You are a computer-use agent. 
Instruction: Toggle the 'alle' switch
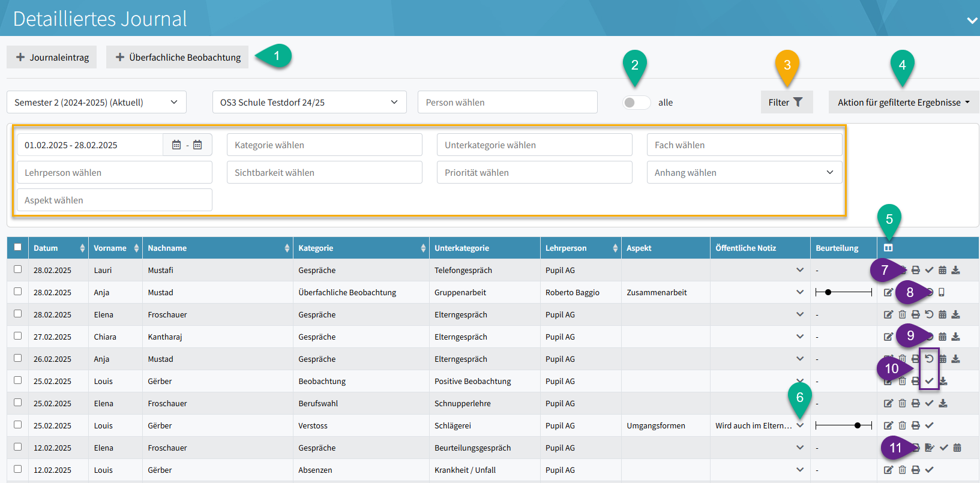pos(636,103)
